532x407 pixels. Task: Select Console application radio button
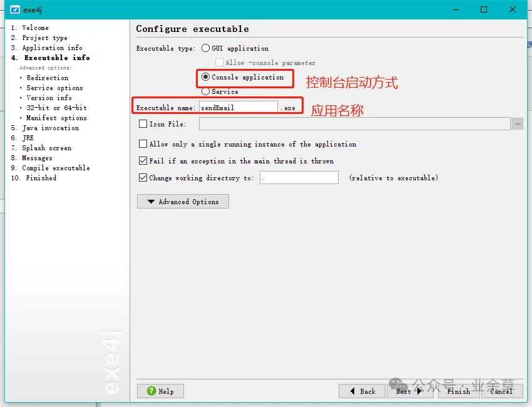click(x=206, y=77)
